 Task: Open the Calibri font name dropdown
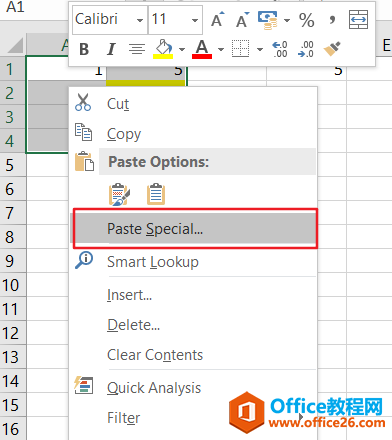coord(140,20)
